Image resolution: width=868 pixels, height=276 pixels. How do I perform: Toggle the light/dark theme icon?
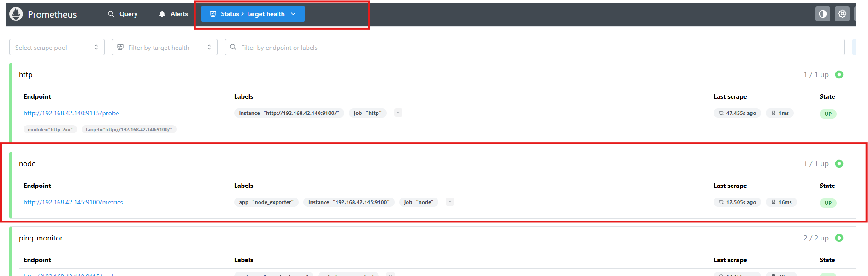(822, 14)
